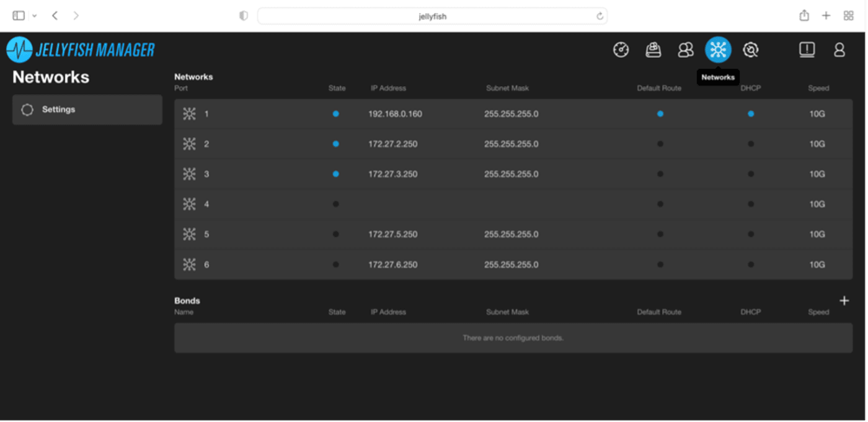Toggle DHCP dot for port 3
Screen dimensions: 868x422
751,174
